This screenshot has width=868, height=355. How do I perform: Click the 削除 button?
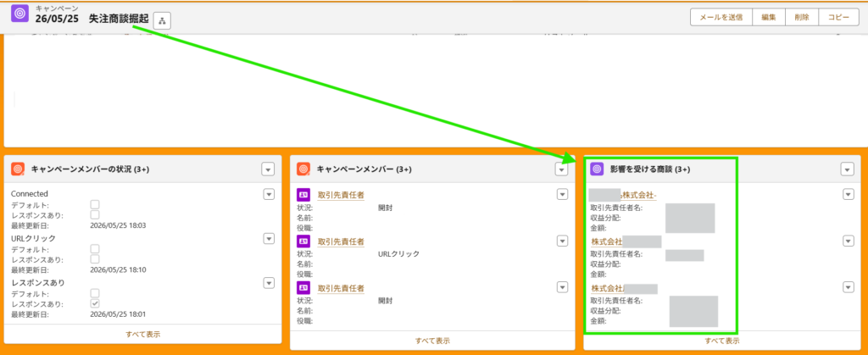coord(802,17)
